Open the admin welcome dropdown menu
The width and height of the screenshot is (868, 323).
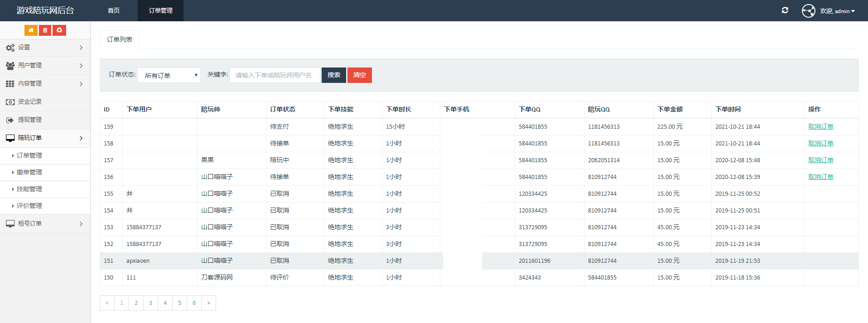(838, 11)
